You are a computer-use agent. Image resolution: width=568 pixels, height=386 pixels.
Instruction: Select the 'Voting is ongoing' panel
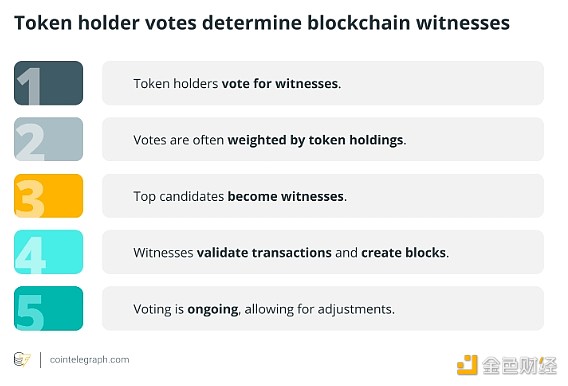[x=323, y=309]
